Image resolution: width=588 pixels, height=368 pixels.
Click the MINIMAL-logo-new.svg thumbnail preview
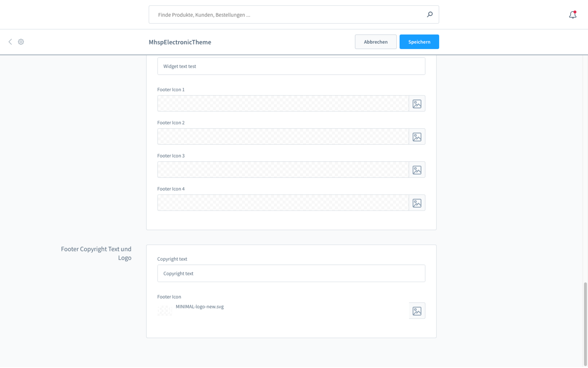[x=165, y=311]
